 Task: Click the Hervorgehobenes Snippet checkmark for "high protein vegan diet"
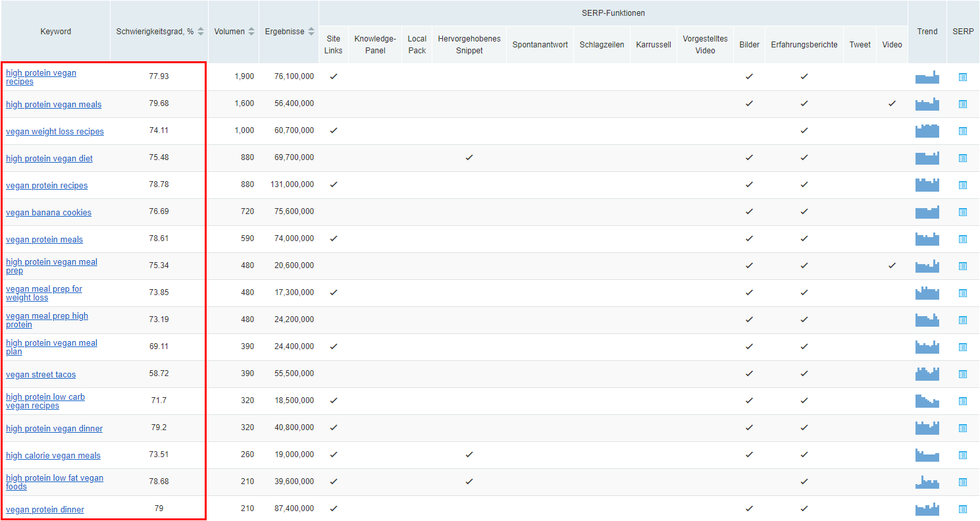click(x=469, y=157)
